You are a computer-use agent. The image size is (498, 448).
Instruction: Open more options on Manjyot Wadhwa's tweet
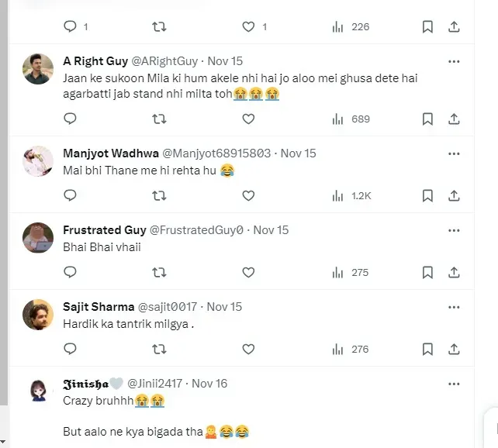[x=455, y=153]
